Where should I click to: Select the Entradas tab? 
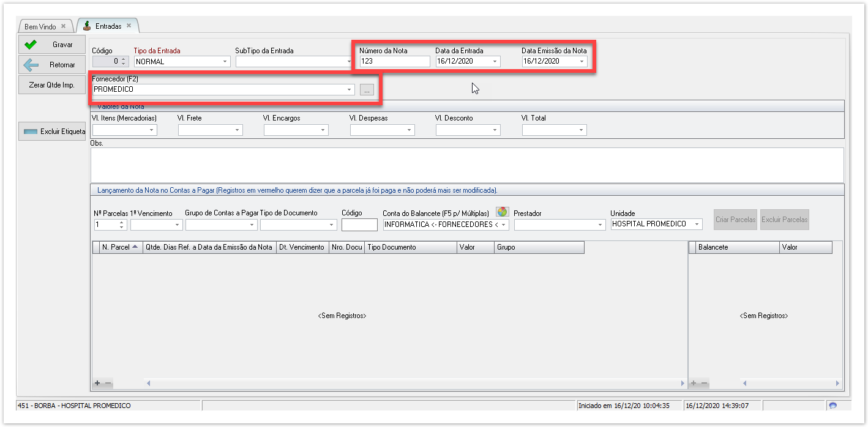108,26
